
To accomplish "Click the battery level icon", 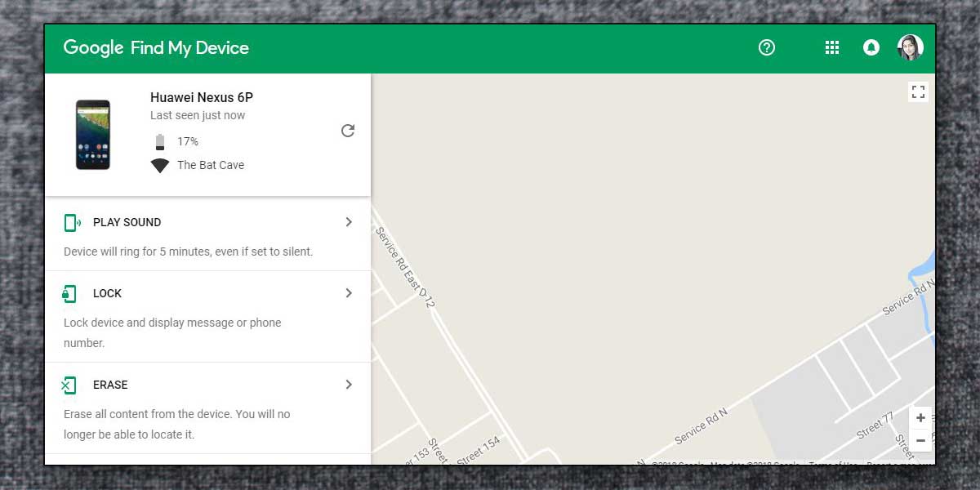I will click(160, 142).
